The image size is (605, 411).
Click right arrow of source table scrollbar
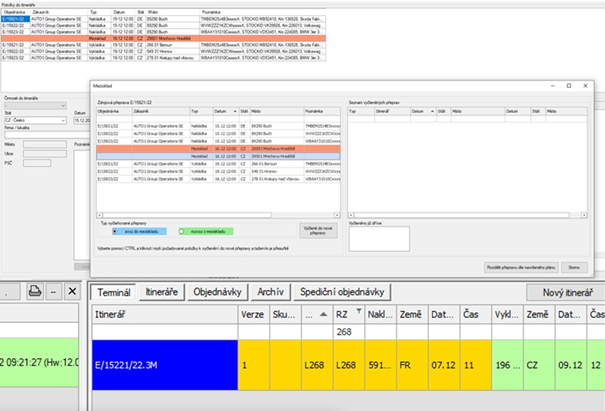click(337, 215)
